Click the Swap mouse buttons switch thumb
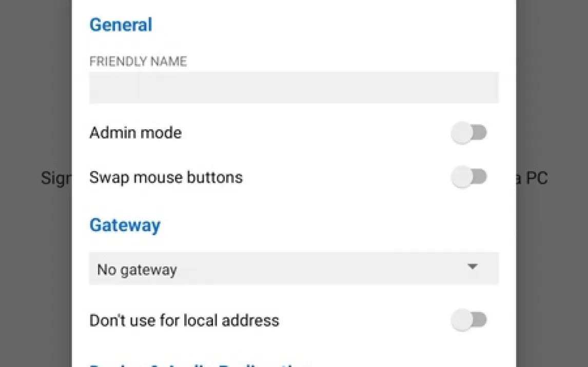Image resolution: width=588 pixels, height=367 pixels. coord(461,177)
